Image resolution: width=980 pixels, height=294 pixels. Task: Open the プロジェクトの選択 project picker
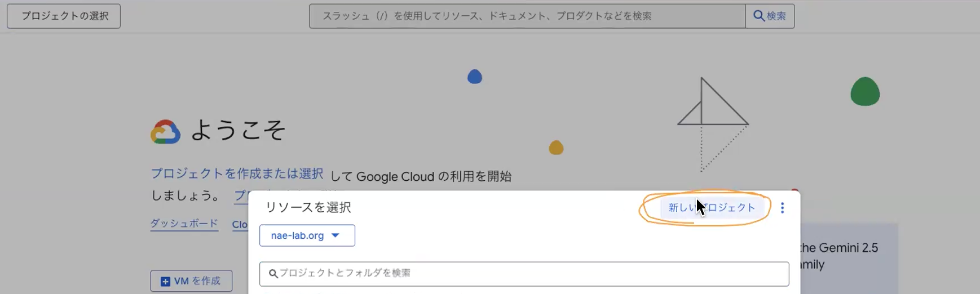pos(64,16)
